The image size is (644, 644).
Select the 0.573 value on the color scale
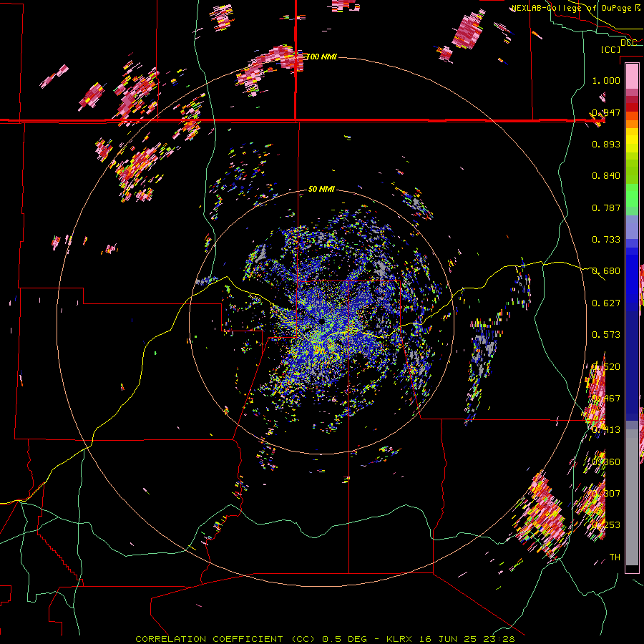point(606,335)
